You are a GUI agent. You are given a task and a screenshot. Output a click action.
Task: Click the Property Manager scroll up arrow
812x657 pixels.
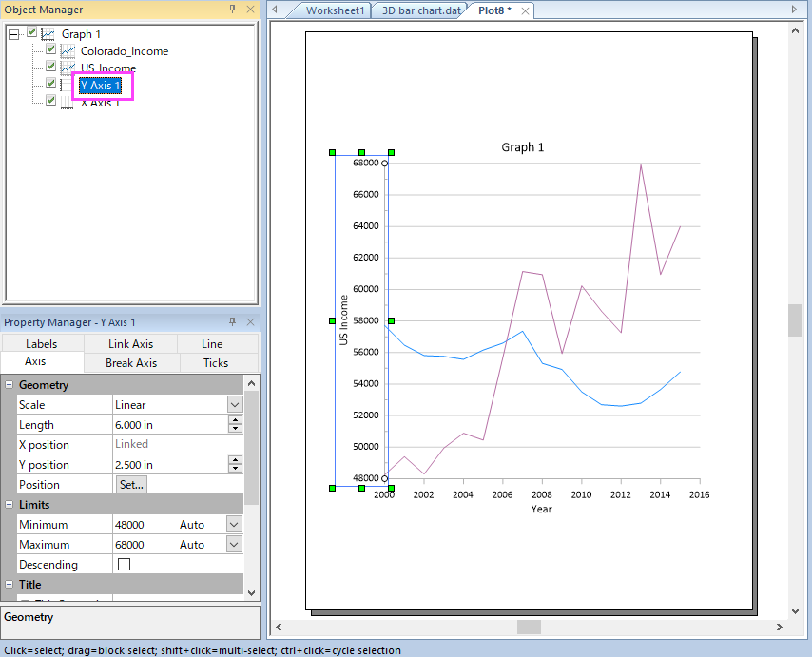(x=252, y=383)
